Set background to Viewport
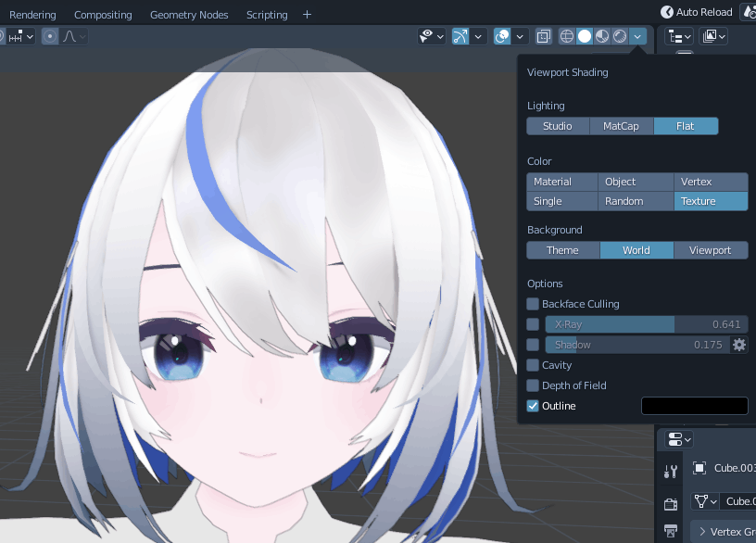 click(711, 250)
